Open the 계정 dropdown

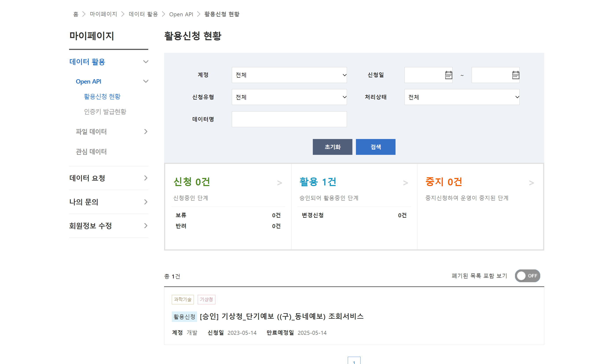[289, 75]
